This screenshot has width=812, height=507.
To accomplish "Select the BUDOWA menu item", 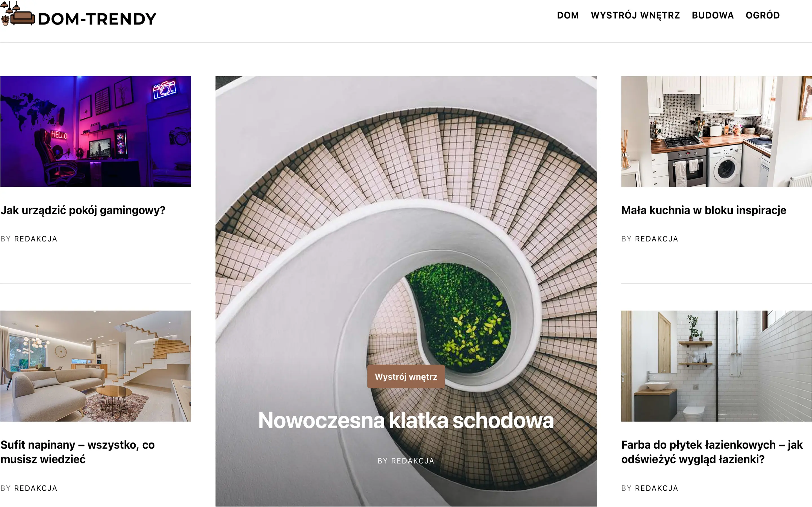I will [x=713, y=15].
